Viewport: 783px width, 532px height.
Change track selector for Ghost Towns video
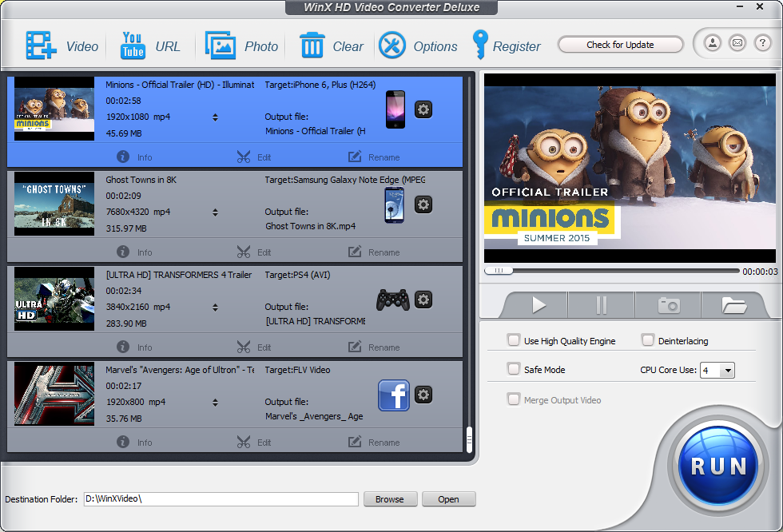tap(215, 212)
